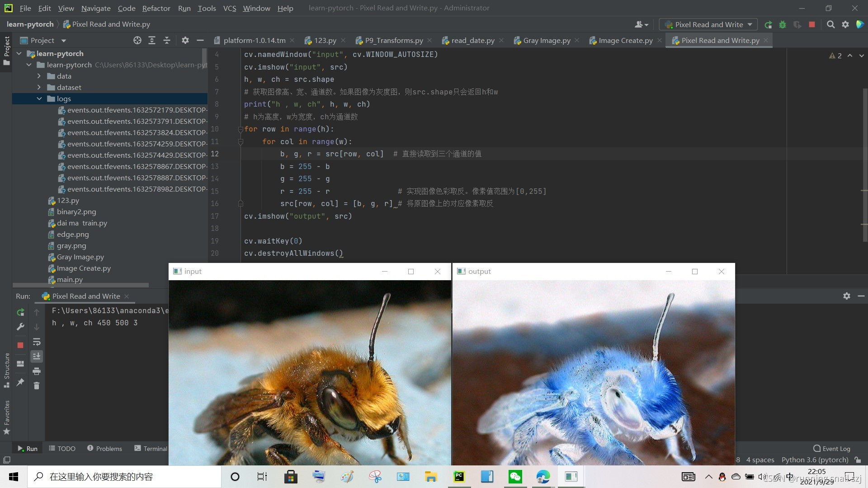This screenshot has height=488, width=868.
Task: Click Python 3.6 (pytorch) interpreter selector
Action: coord(815,460)
